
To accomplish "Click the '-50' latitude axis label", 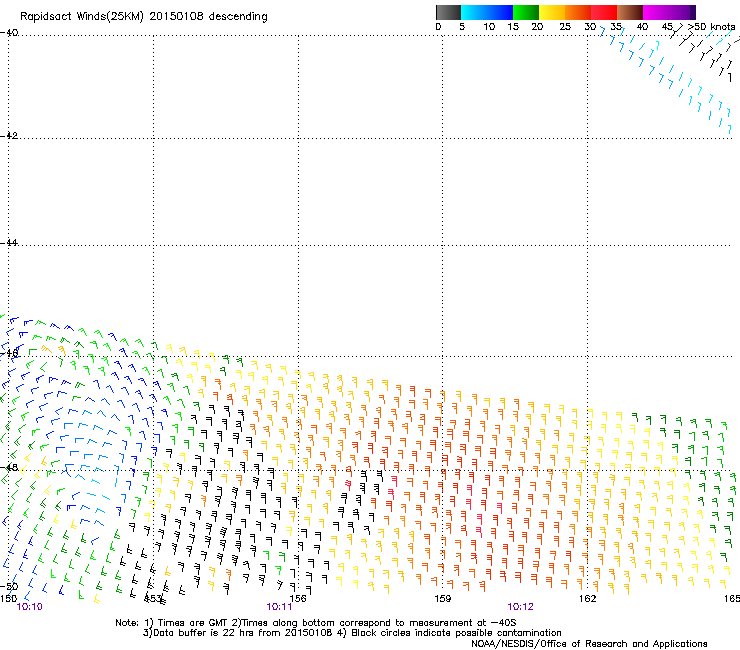I will point(9,586).
